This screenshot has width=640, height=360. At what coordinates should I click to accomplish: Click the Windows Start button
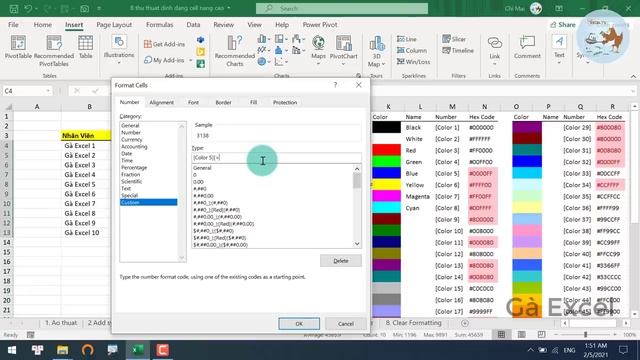click(x=12, y=350)
